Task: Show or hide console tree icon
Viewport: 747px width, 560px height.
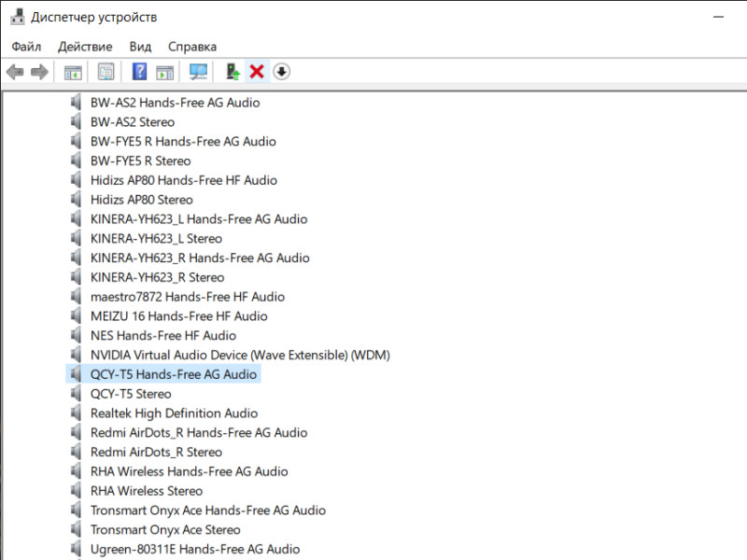Action: click(x=73, y=72)
